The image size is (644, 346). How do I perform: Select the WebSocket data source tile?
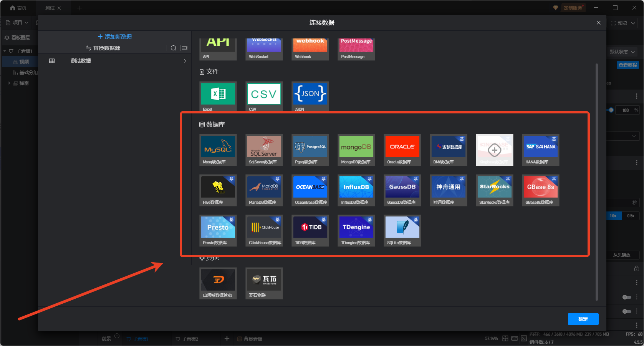264,49
